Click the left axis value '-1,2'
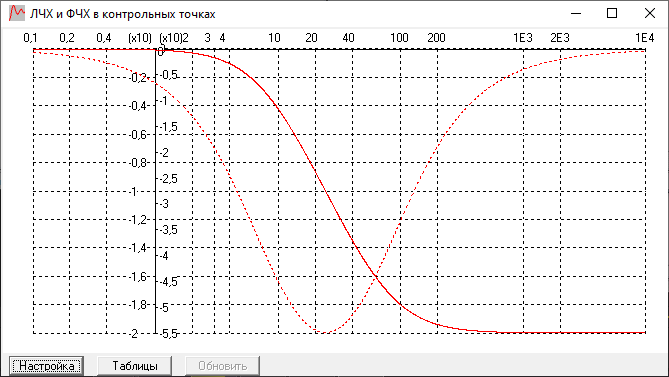Image resolution: width=669 pixels, height=377 pixels. (x=139, y=220)
